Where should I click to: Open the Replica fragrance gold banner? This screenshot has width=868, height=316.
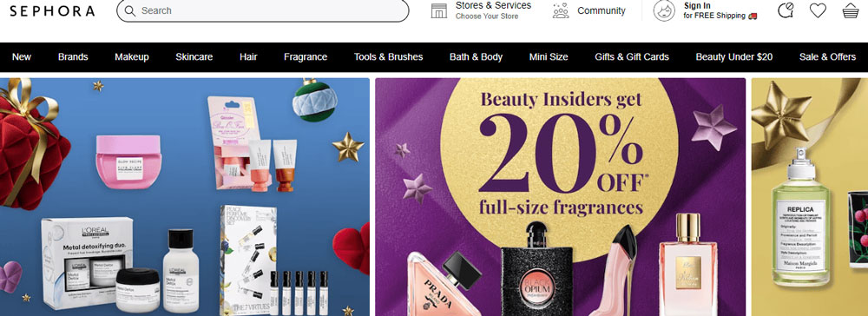pyautogui.click(x=809, y=197)
